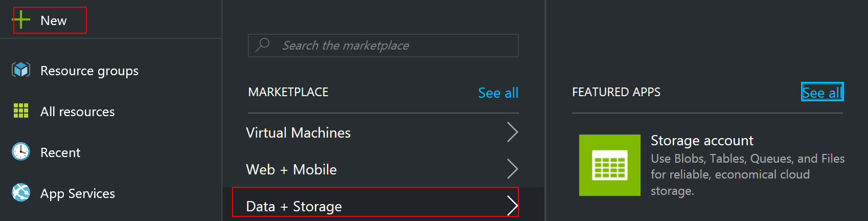Screen dimensions: 868x221
Task: Select the Web + Mobile category
Action: [x=291, y=169]
